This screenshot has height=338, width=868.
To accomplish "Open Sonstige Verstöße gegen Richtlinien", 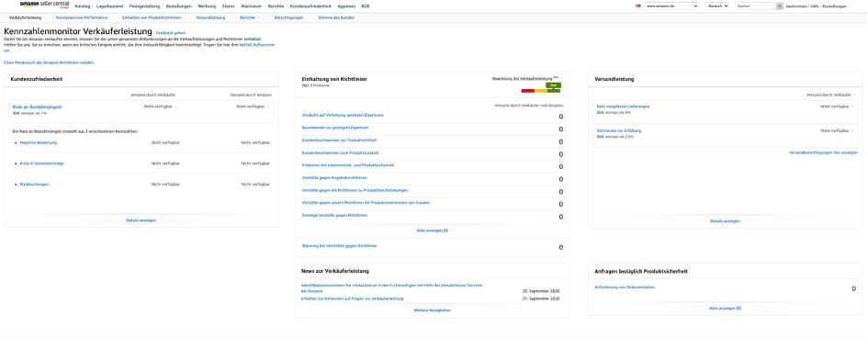I will (x=334, y=215).
